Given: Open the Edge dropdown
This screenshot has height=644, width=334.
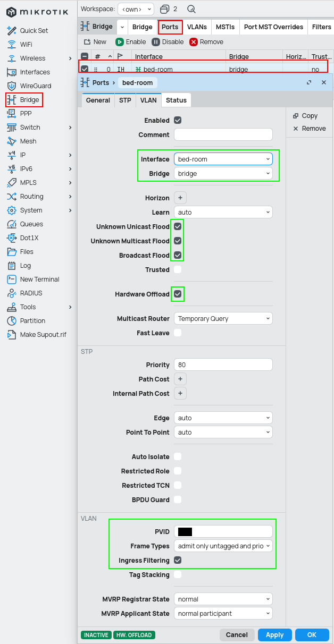Looking at the screenshot, I should 223,418.
